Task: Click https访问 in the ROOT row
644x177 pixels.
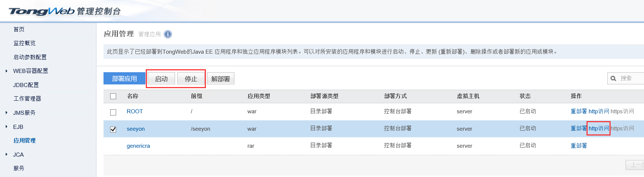Action: click(x=622, y=111)
